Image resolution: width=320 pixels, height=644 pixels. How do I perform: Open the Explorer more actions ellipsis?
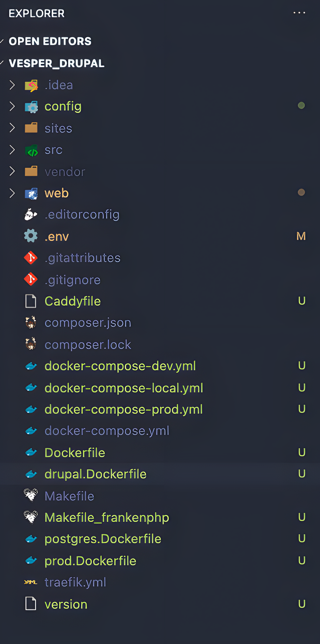click(x=299, y=13)
